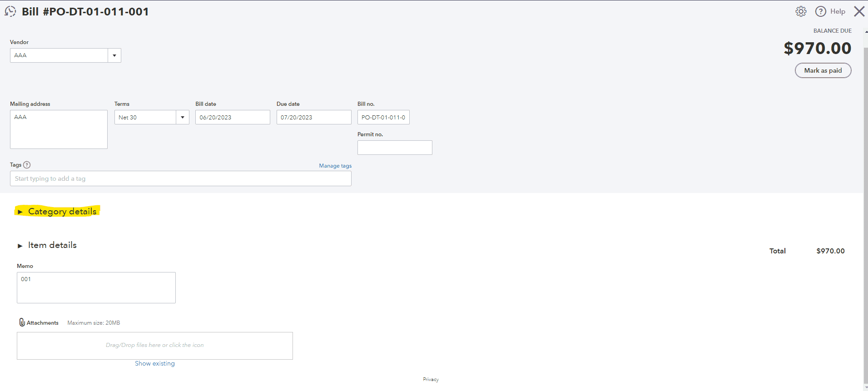Click the Mark as paid button

coord(823,70)
